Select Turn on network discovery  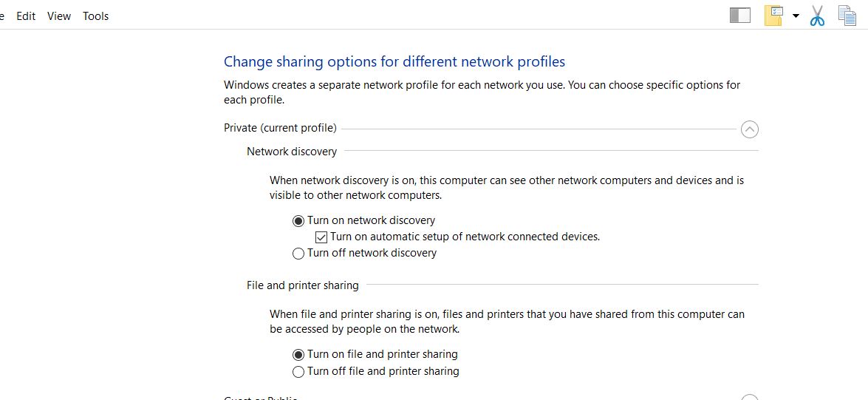(298, 220)
